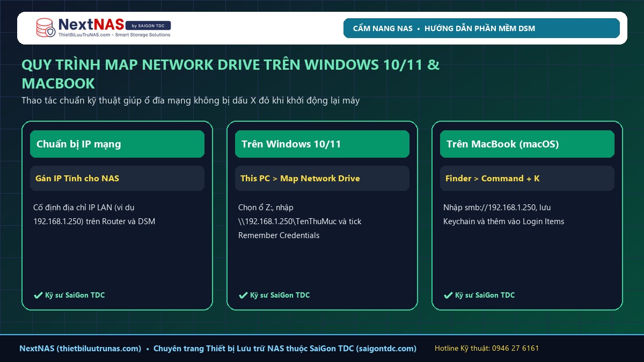Click description 'Cố định địa chỉ IP LAN'

click(x=94, y=214)
